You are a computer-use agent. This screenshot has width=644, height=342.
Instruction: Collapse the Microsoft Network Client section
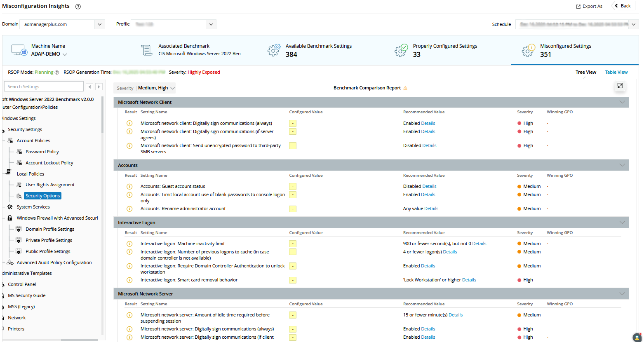622,102
